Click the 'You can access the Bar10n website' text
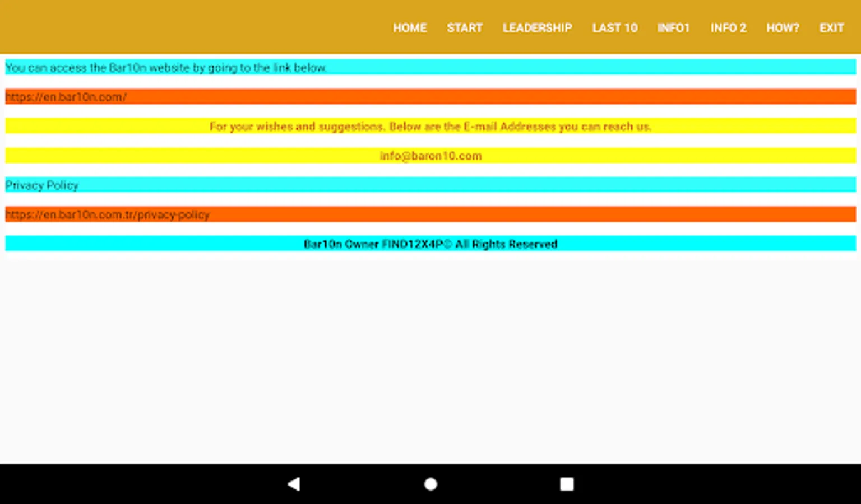861x504 pixels. coord(166,68)
